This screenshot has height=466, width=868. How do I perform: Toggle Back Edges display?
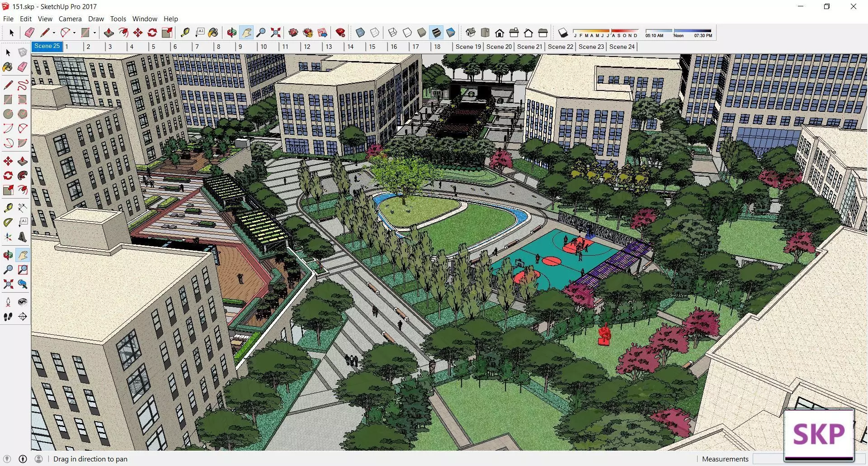375,33
